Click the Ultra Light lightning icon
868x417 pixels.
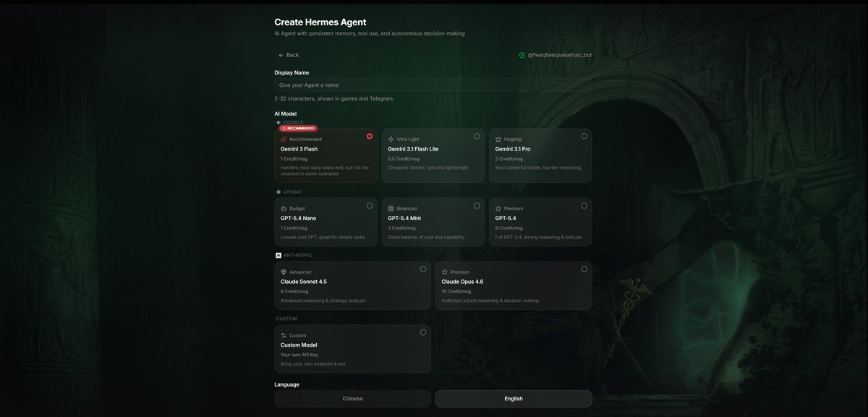click(x=391, y=139)
